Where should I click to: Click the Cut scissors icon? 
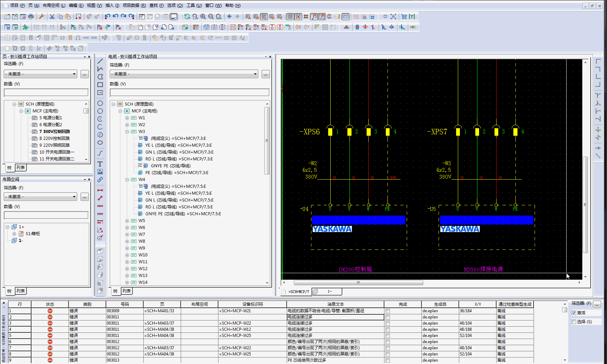[x=52, y=16]
